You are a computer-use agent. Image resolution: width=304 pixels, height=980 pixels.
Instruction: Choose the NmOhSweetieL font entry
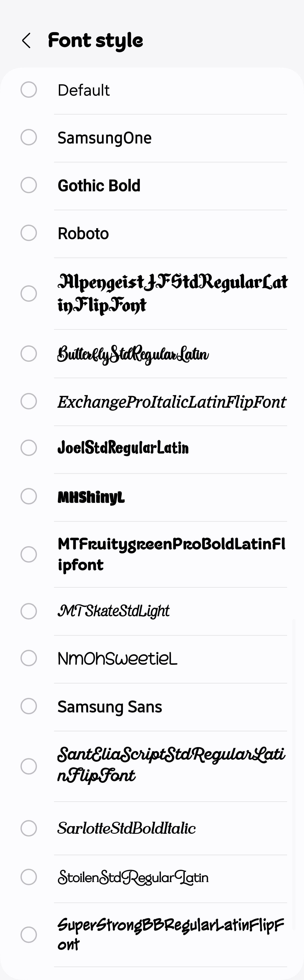tap(117, 658)
